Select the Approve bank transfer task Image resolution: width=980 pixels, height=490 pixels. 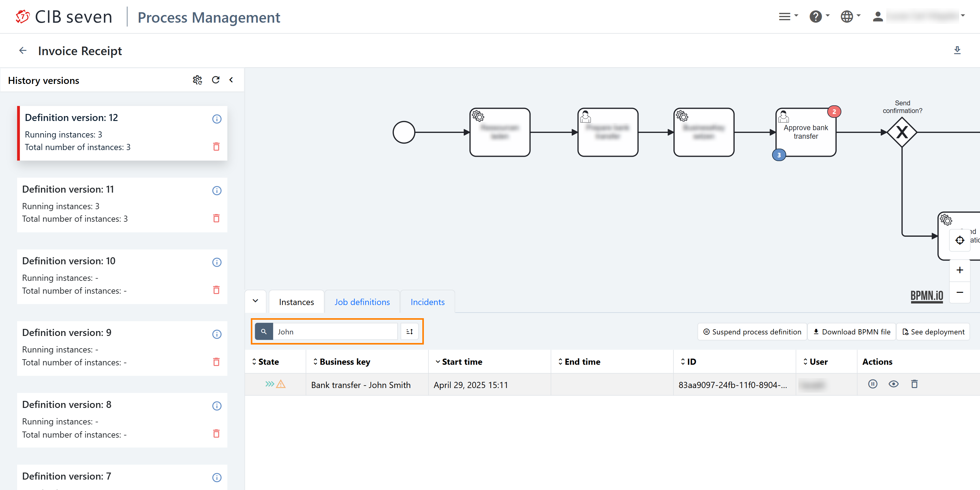(x=805, y=132)
